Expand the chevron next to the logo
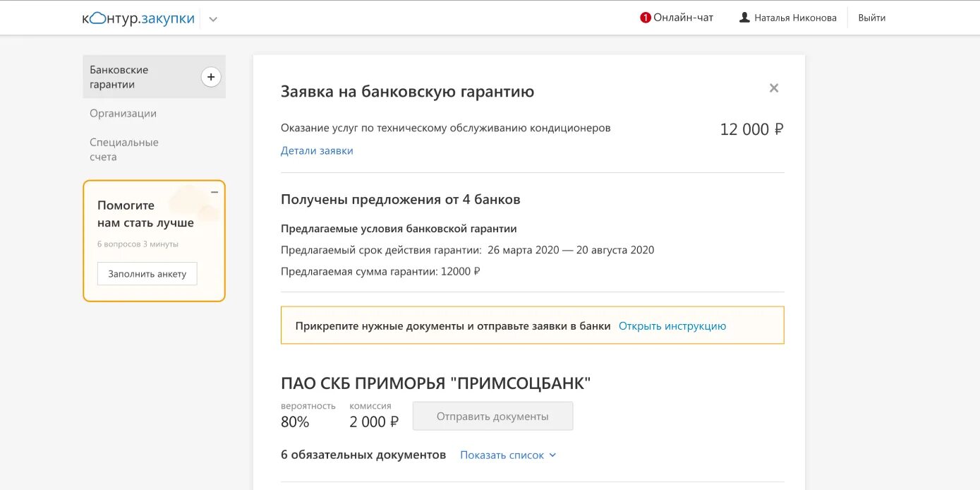 213,19
